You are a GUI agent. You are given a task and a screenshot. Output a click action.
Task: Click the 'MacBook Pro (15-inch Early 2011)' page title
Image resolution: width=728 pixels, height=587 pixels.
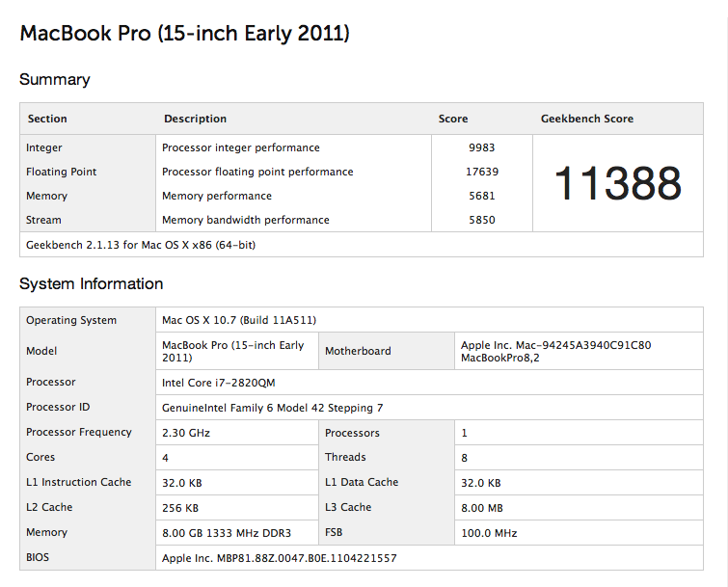(185, 34)
